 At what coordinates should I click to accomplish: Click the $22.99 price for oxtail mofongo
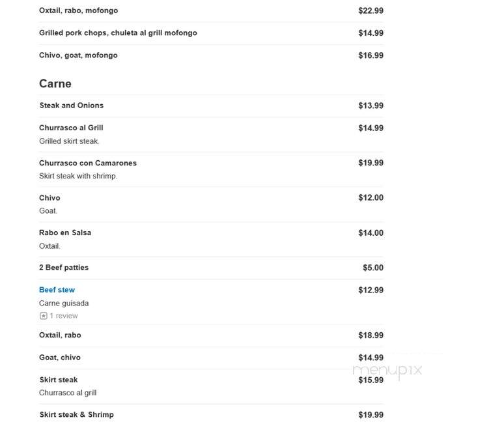tap(371, 10)
